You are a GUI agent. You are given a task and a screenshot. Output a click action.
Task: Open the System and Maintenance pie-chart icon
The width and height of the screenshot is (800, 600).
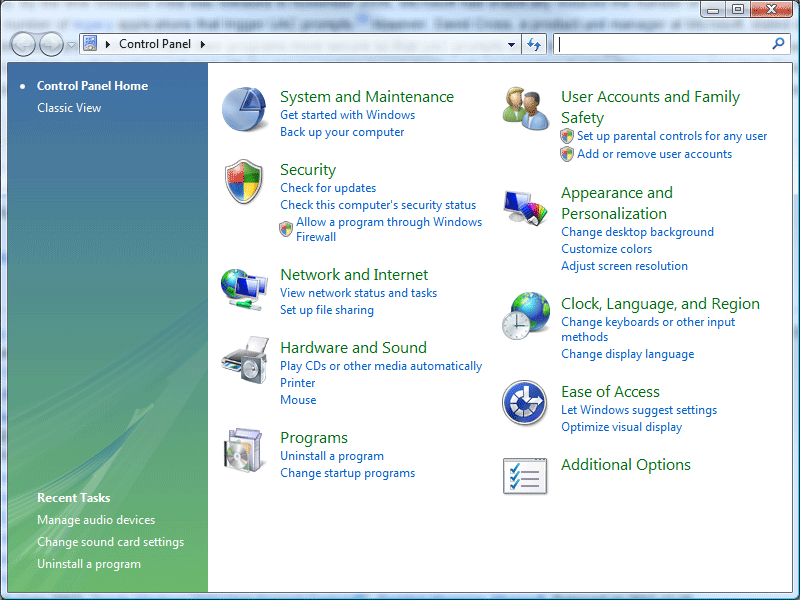pos(244,109)
